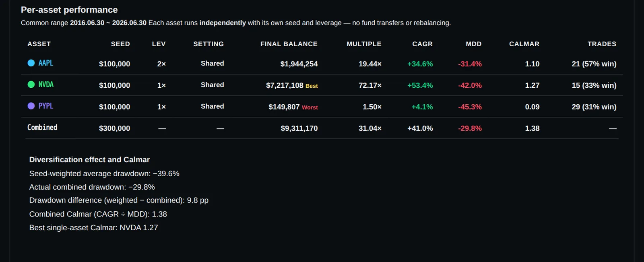Click the $300,000 combined seed
This screenshot has width=644, height=262.
114,128
